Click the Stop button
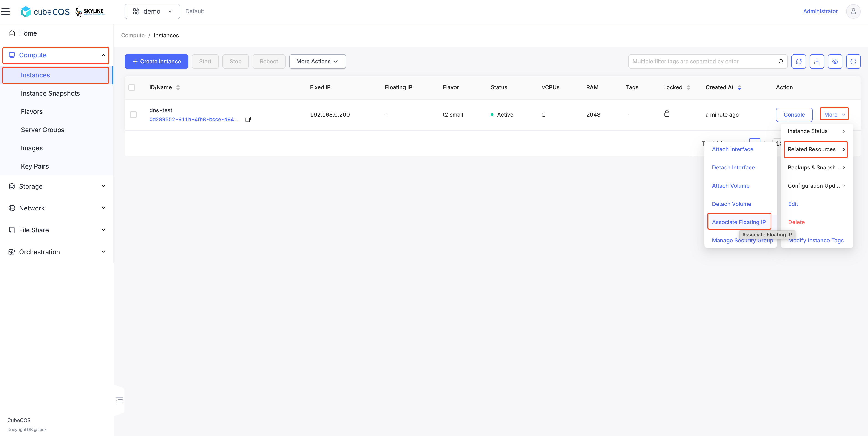 235,61
